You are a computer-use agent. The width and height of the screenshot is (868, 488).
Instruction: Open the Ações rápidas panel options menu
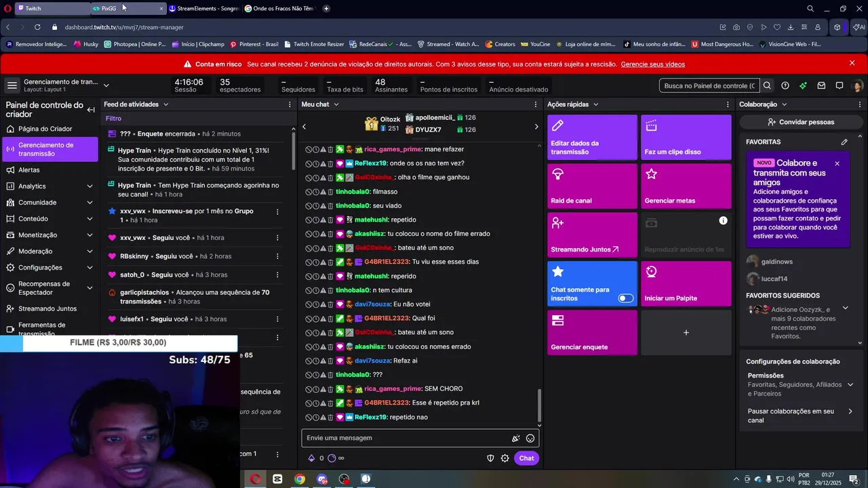[728, 104]
